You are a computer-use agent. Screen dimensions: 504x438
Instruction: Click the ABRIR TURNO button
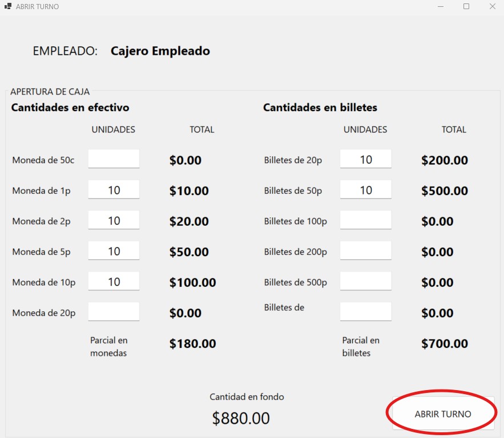443,413
